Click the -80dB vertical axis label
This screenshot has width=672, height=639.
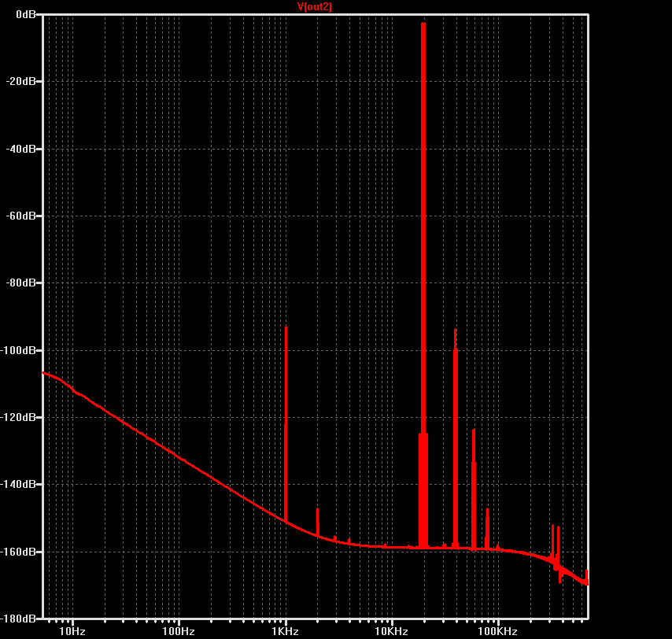pos(20,283)
